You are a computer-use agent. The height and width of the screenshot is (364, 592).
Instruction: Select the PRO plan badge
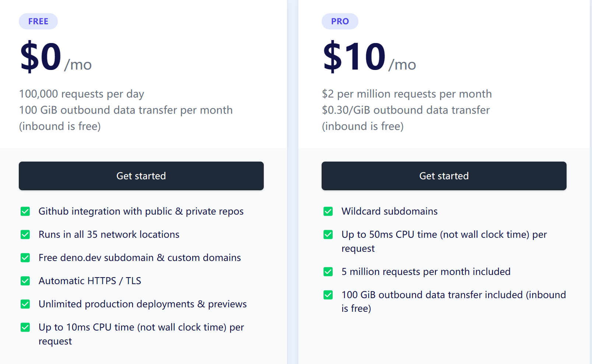(340, 21)
